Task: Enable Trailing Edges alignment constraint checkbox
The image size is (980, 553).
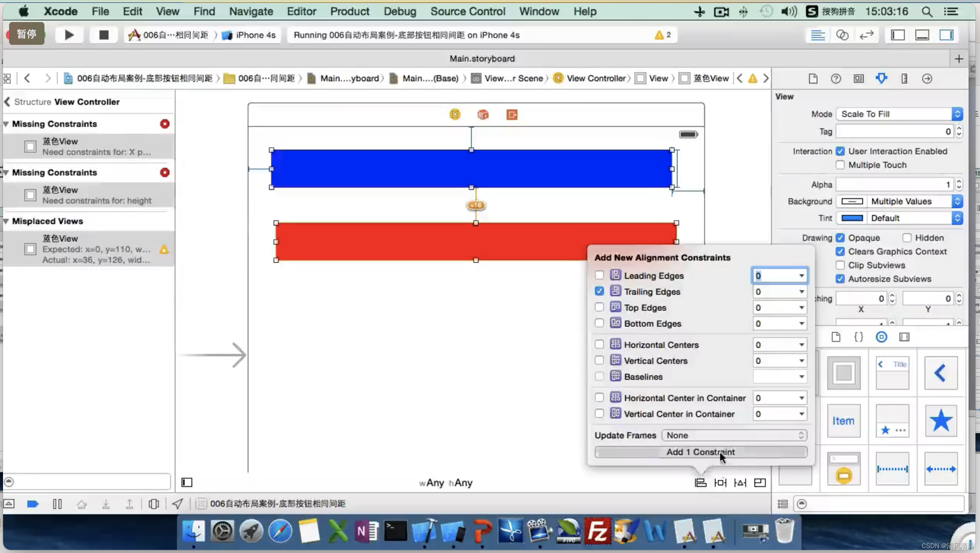Action: pyautogui.click(x=598, y=291)
